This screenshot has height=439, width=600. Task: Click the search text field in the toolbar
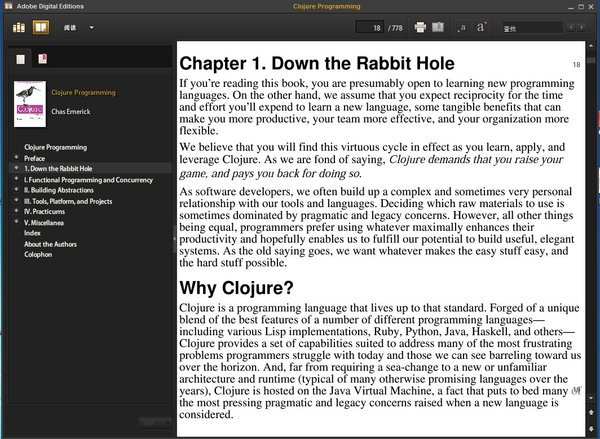(532, 28)
